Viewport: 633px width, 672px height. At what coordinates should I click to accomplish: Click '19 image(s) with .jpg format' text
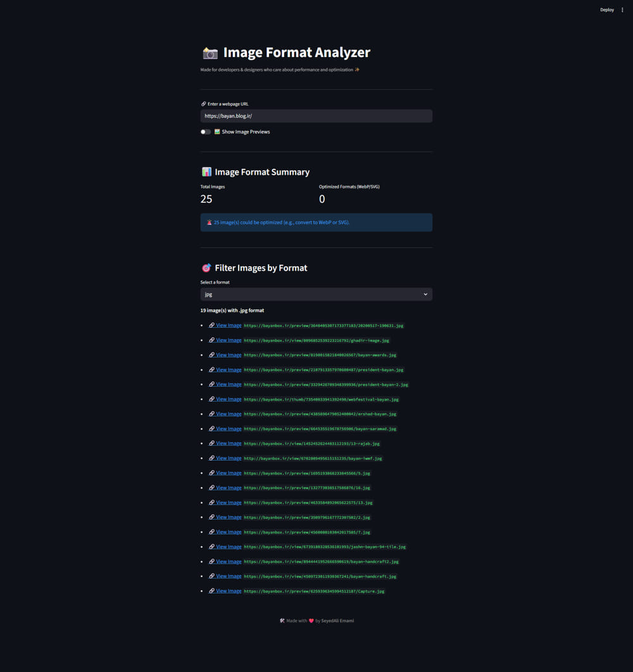click(232, 310)
